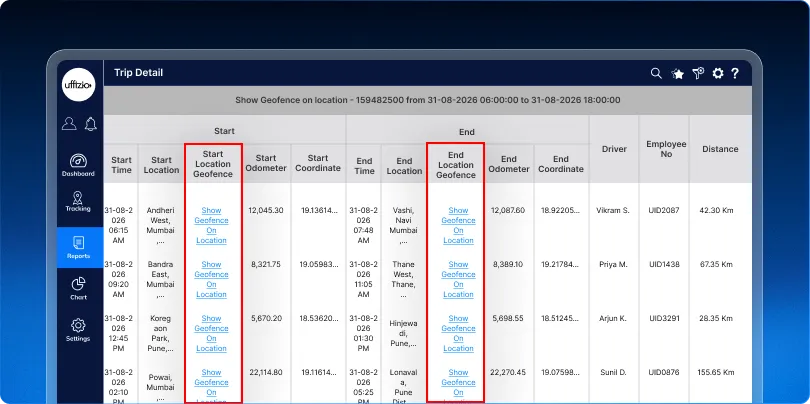
Task: Click end location Lonavala cell
Action: (x=403, y=386)
